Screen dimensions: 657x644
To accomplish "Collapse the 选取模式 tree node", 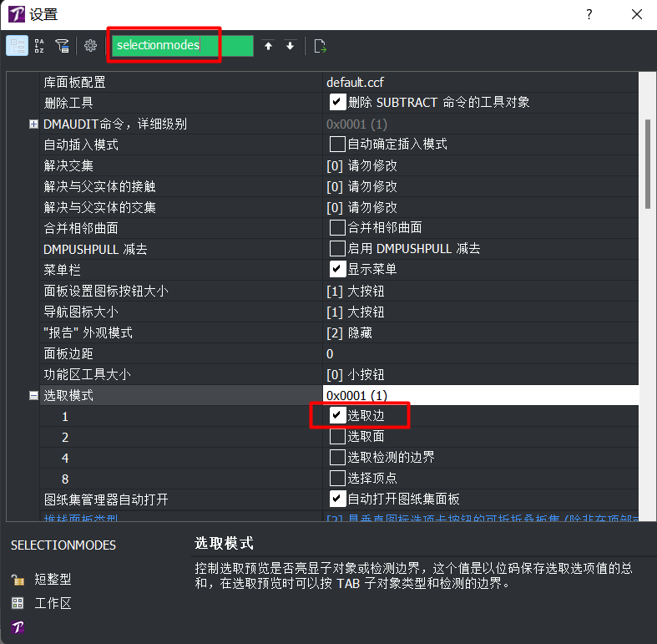I will pyautogui.click(x=33, y=395).
